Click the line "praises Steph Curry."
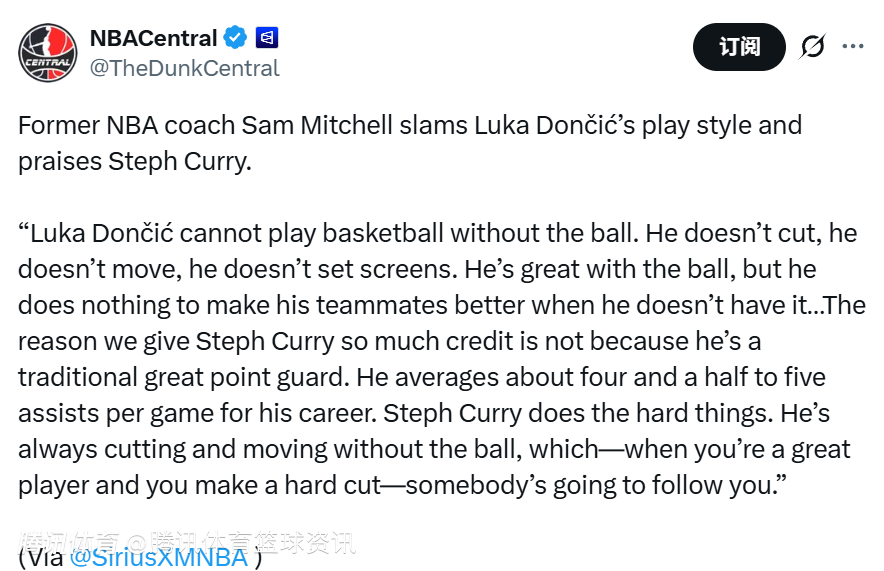This screenshot has width=884, height=571. pos(132,161)
